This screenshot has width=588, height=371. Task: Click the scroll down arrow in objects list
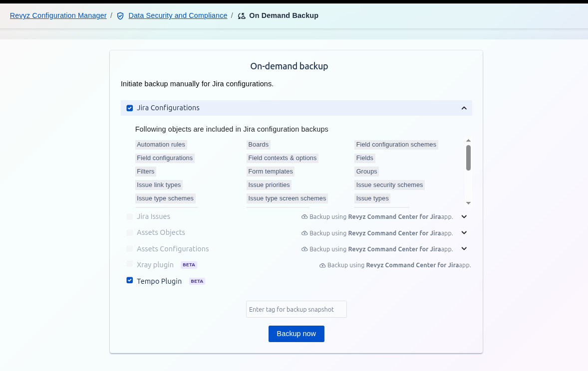pos(468,203)
